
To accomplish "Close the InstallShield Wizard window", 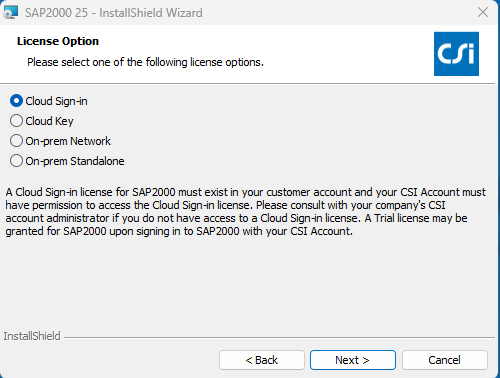I will tap(483, 12).
